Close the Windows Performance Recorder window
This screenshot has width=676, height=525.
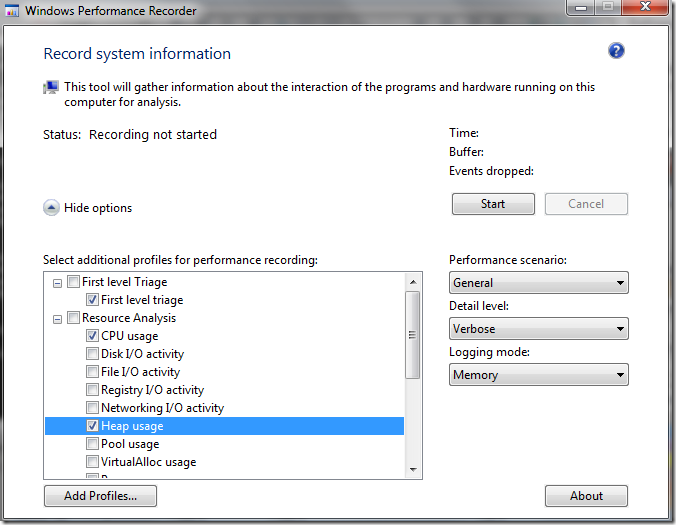coord(645,7)
